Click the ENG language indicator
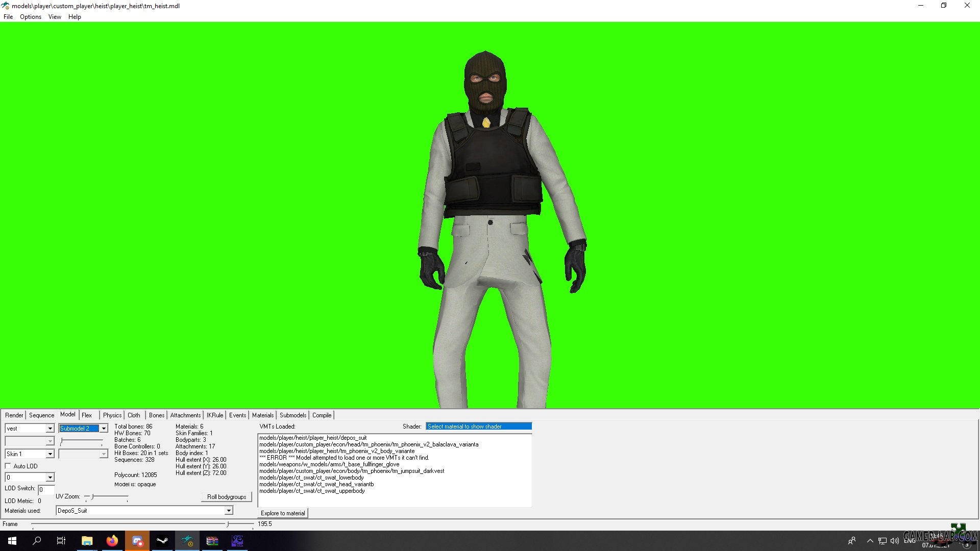The width and height of the screenshot is (980, 551). 910,541
